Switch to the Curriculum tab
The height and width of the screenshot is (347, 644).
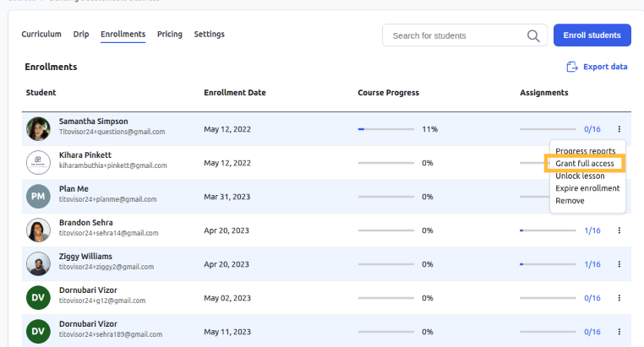point(41,34)
